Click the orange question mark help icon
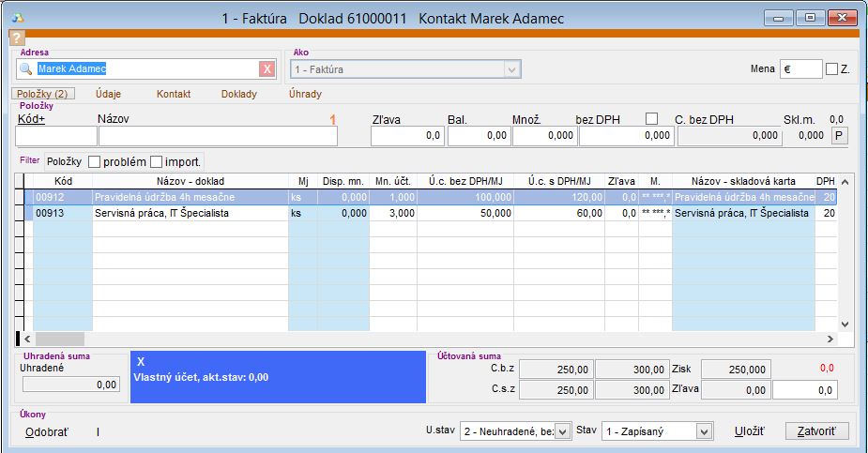Screen dimensions: 868x453 click(15, 37)
